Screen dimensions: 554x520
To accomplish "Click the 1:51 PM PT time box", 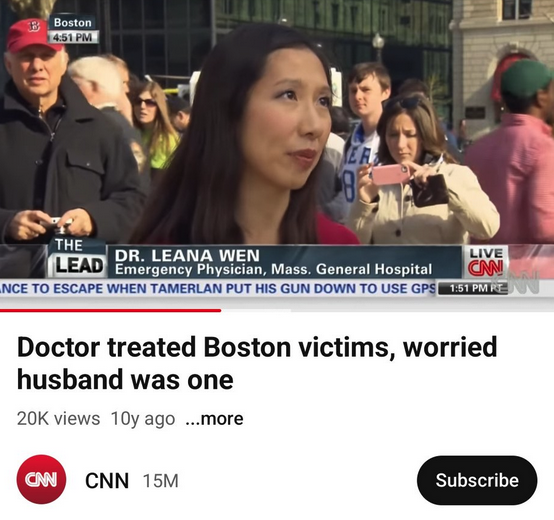I will [473, 289].
